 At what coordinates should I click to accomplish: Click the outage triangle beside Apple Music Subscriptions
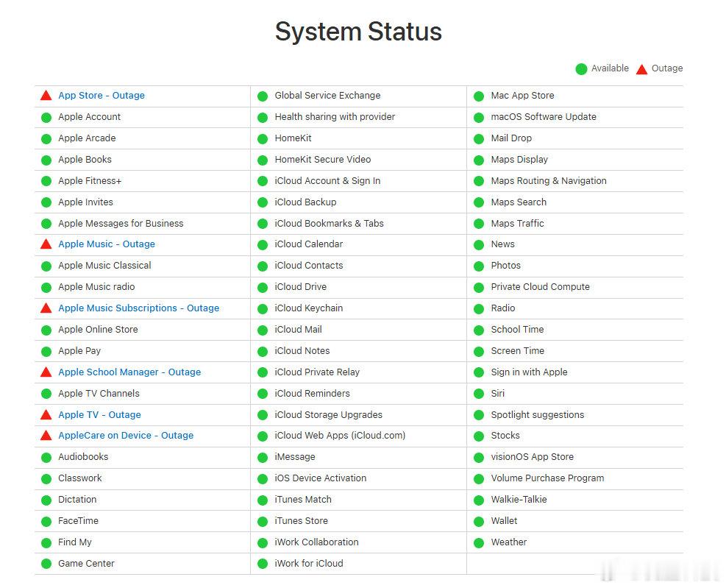coord(46,308)
